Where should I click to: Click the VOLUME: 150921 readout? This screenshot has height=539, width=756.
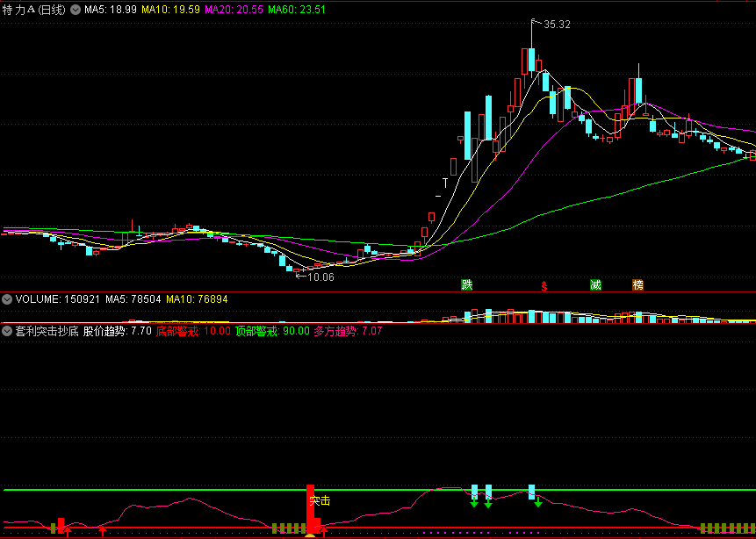coord(57,299)
